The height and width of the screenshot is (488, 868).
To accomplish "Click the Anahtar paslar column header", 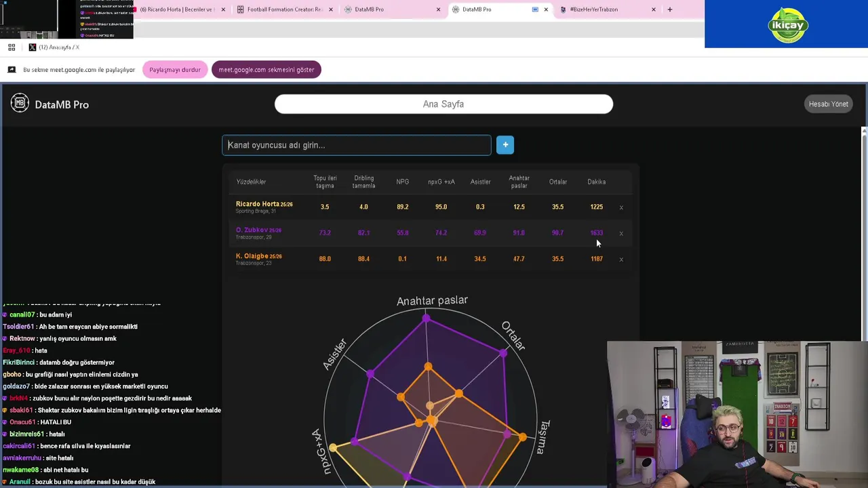I will click(x=519, y=182).
